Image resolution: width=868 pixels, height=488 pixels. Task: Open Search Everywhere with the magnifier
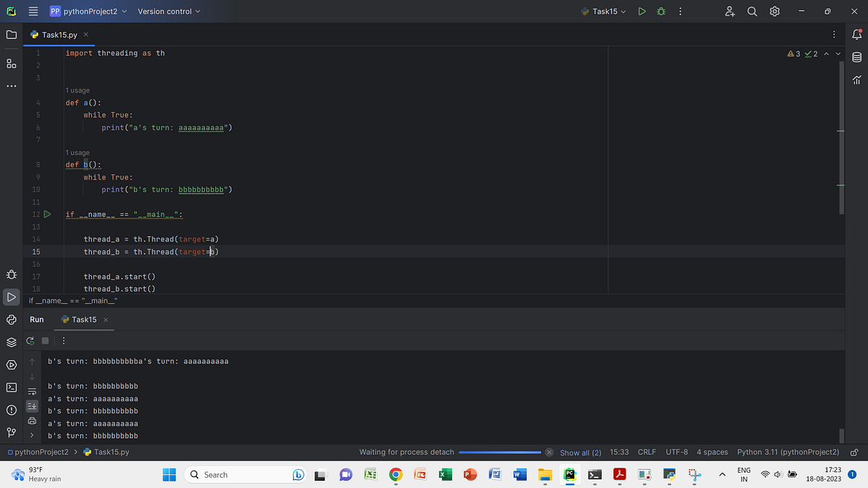pyautogui.click(x=752, y=11)
